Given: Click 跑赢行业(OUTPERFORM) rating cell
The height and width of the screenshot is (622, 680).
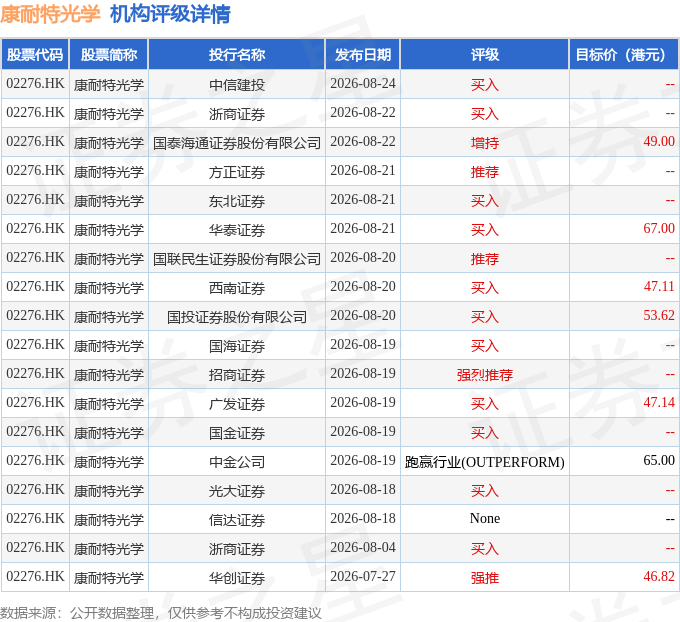Looking at the screenshot, I should [x=484, y=462].
